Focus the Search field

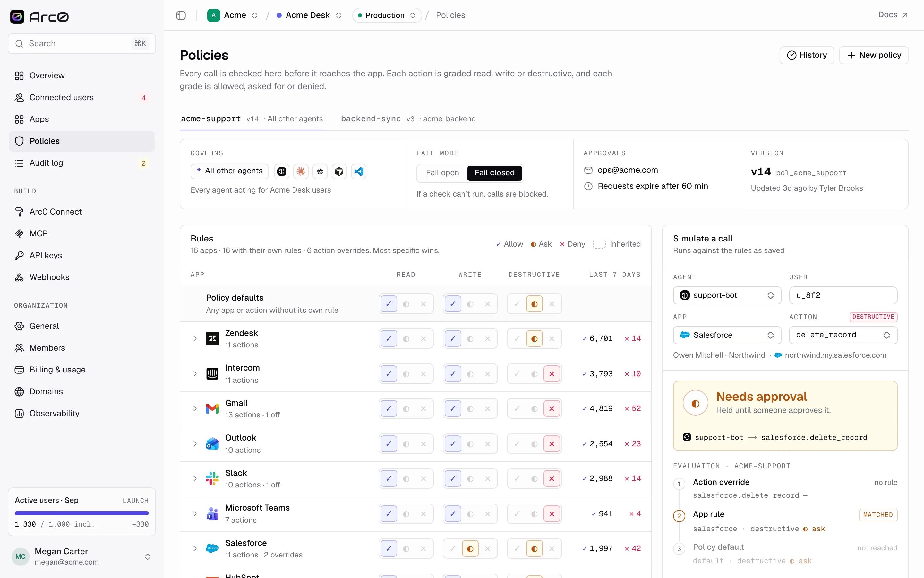tap(82, 44)
